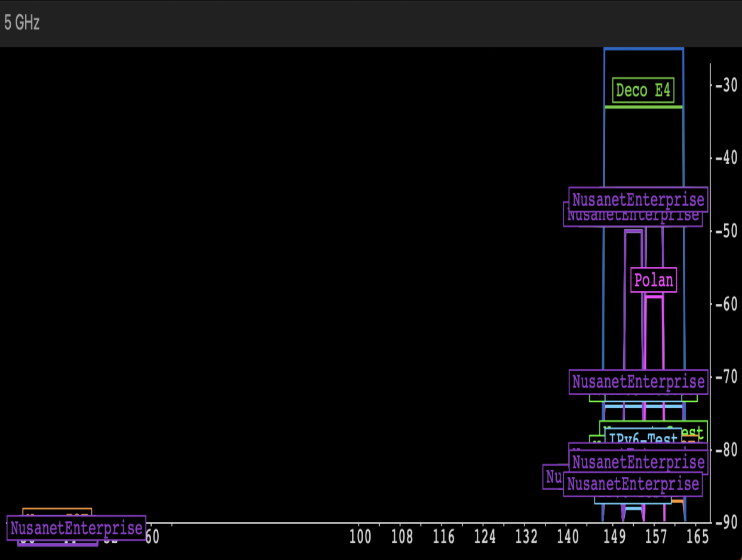Screen dimensions: 742x560
Task: Click the channel 116 axis label
Action: [443, 537]
